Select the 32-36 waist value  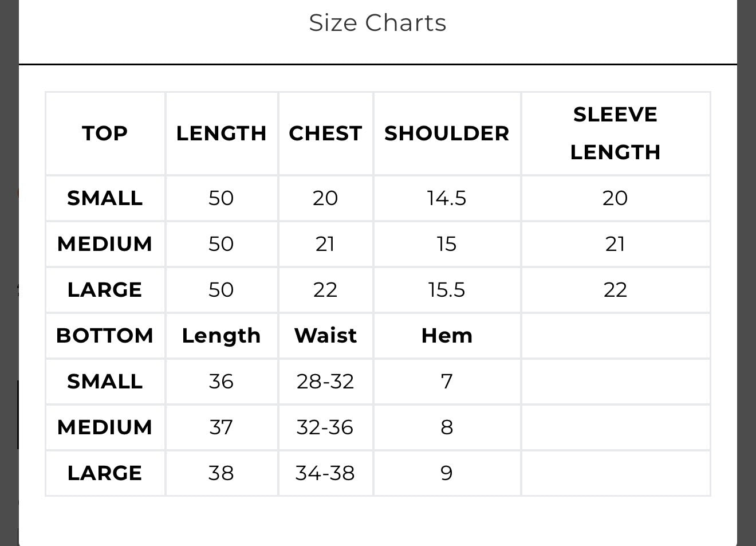[325, 427]
